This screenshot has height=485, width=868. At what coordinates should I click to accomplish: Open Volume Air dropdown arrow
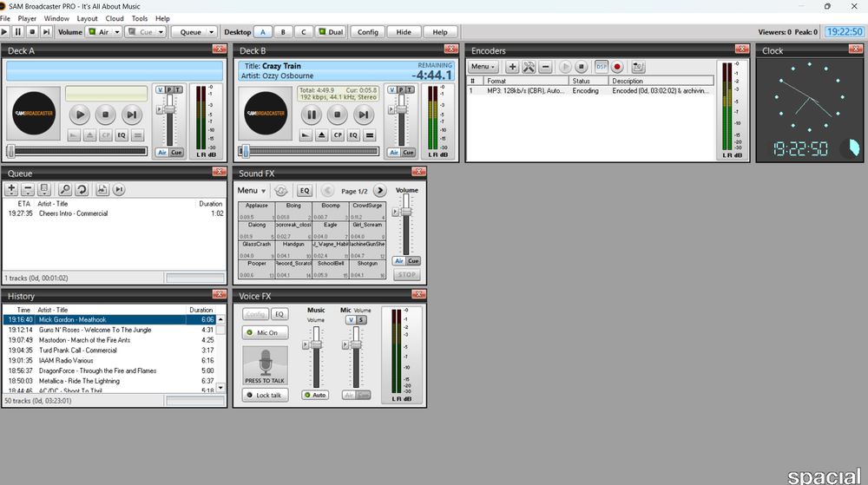[x=117, y=32]
